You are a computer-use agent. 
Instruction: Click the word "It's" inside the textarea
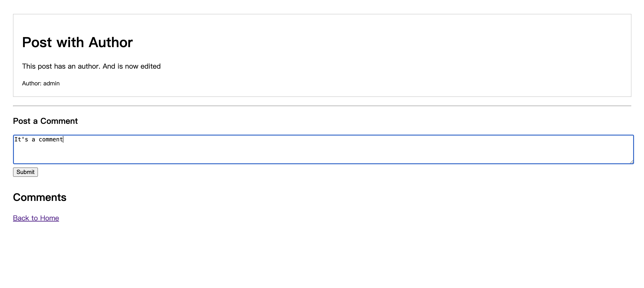pyautogui.click(x=21, y=139)
